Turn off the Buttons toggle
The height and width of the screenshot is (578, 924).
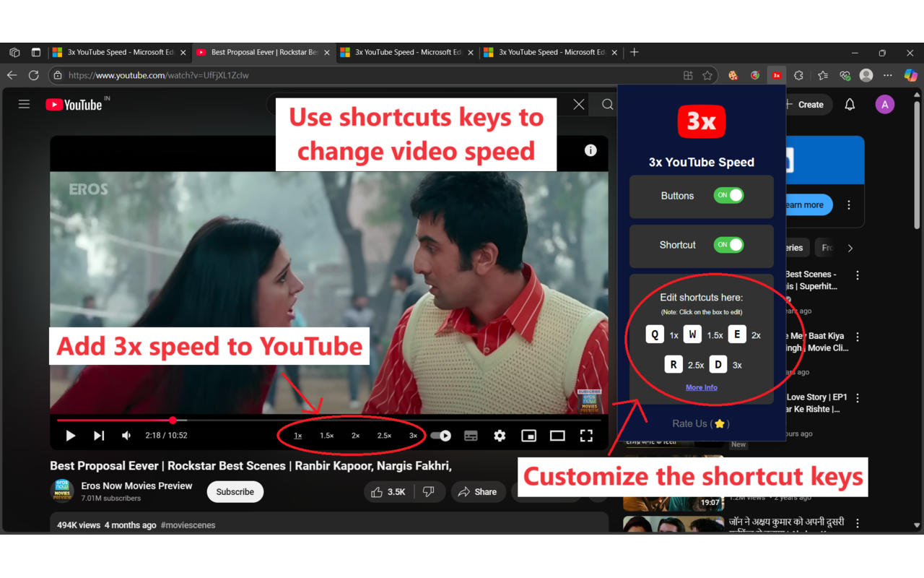point(728,195)
